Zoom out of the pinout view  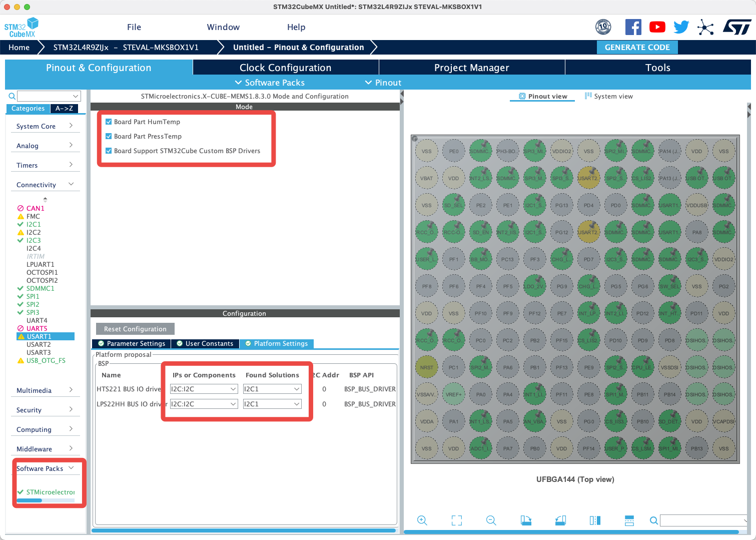pos(491,520)
